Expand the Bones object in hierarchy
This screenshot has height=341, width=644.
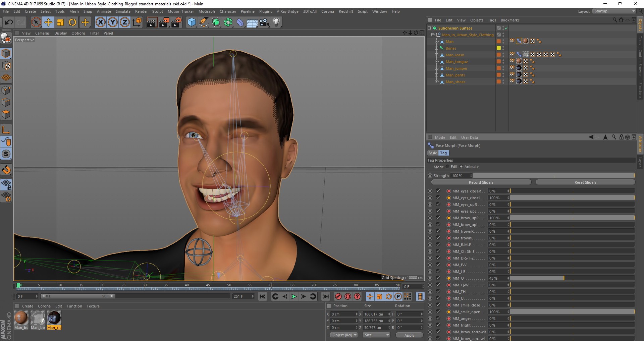tap(437, 48)
